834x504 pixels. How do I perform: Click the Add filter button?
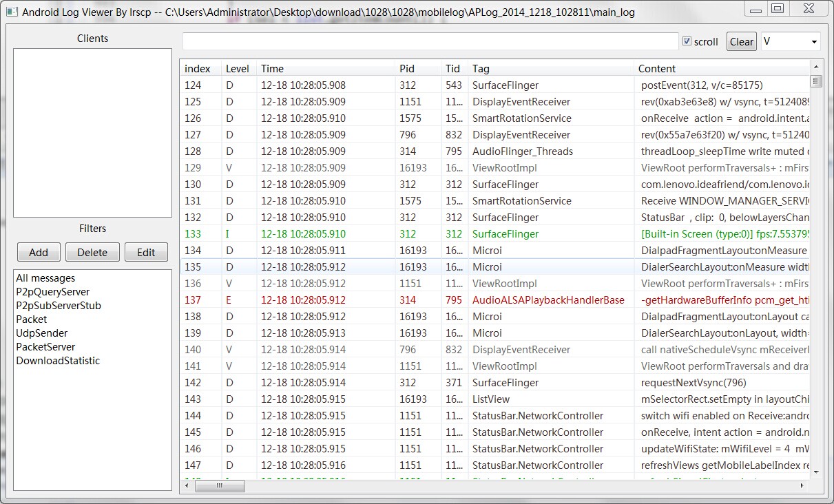tap(39, 252)
